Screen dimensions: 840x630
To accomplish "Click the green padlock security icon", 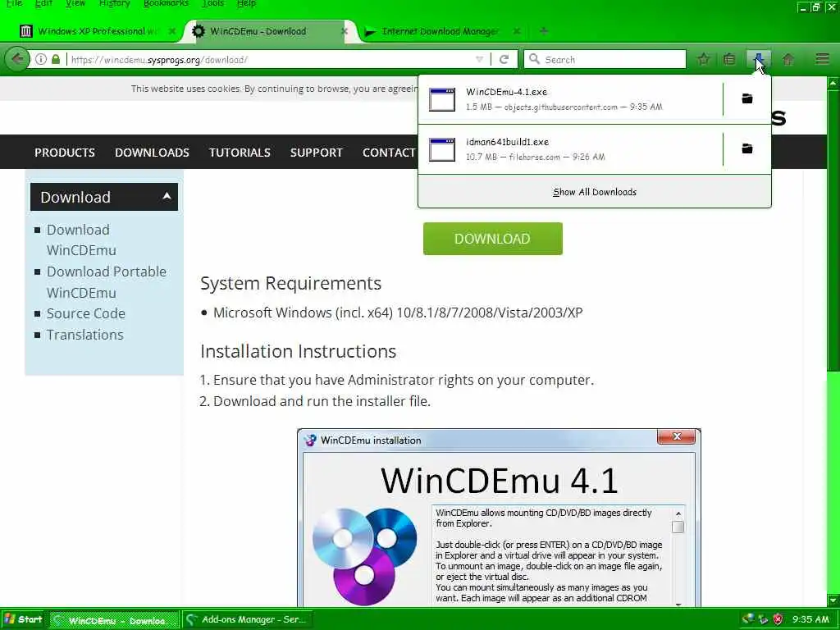I will tap(56, 59).
